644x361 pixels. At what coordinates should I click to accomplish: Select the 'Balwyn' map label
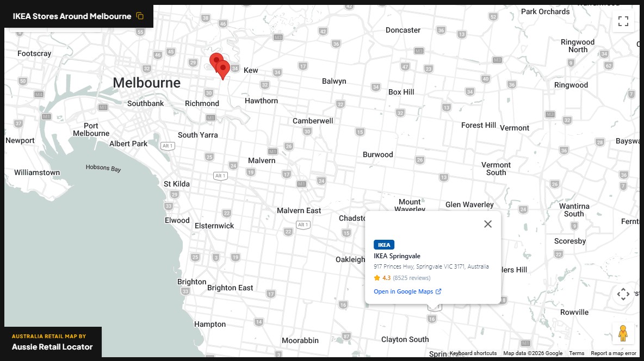pyautogui.click(x=334, y=82)
